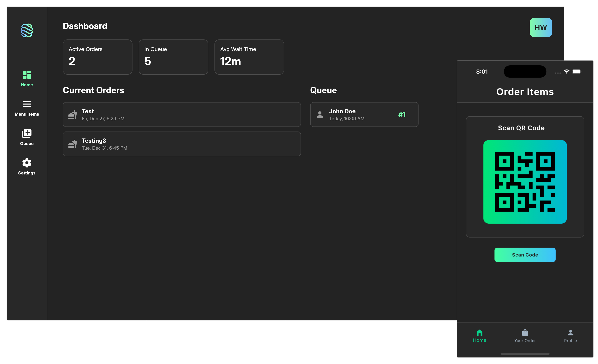Select Settings label in sidebar
Image resolution: width=598 pixels, height=364 pixels.
point(27,173)
